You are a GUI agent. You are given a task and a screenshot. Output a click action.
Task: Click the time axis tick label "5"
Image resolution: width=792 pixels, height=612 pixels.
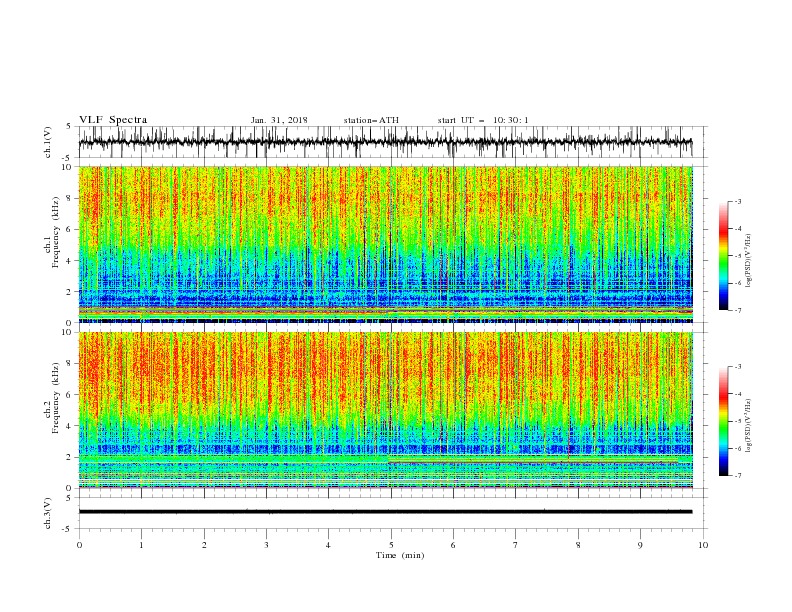pyautogui.click(x=391, y=545)
